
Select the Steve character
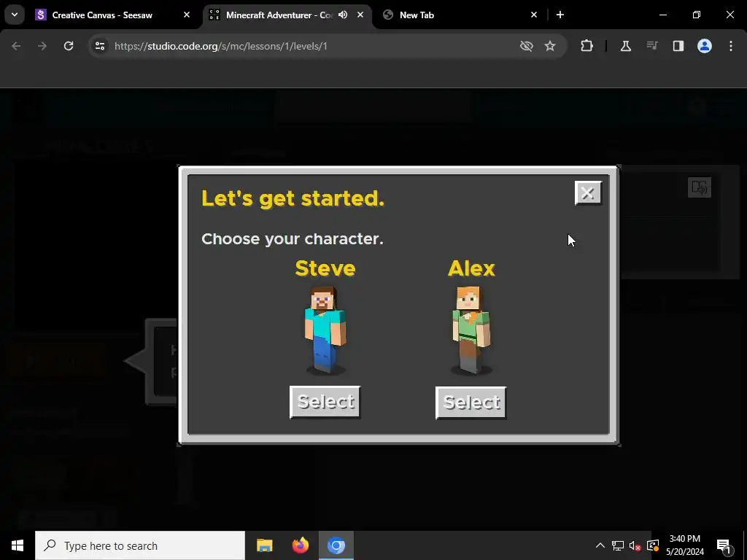pyautogui.click(x=325, y=402)
